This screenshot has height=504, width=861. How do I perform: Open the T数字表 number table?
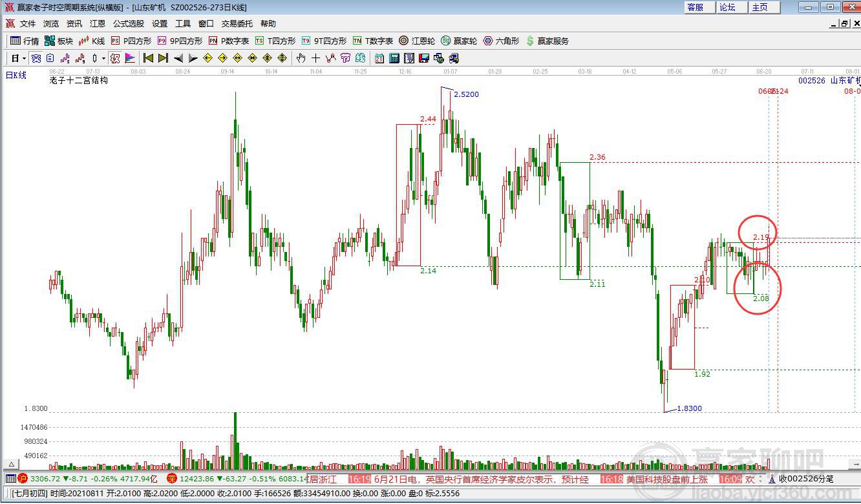click(x=373, y=41)
